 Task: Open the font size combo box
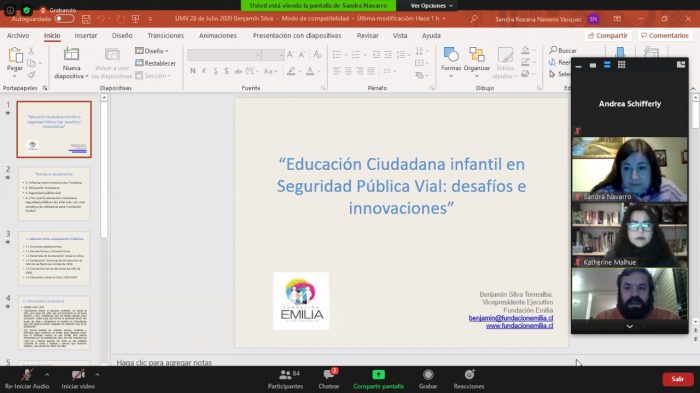pyautogui.click(x=273, y=55)
